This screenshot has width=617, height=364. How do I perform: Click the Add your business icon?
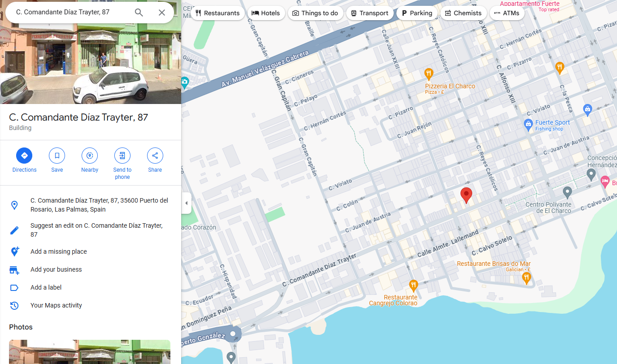pos(14,270)
